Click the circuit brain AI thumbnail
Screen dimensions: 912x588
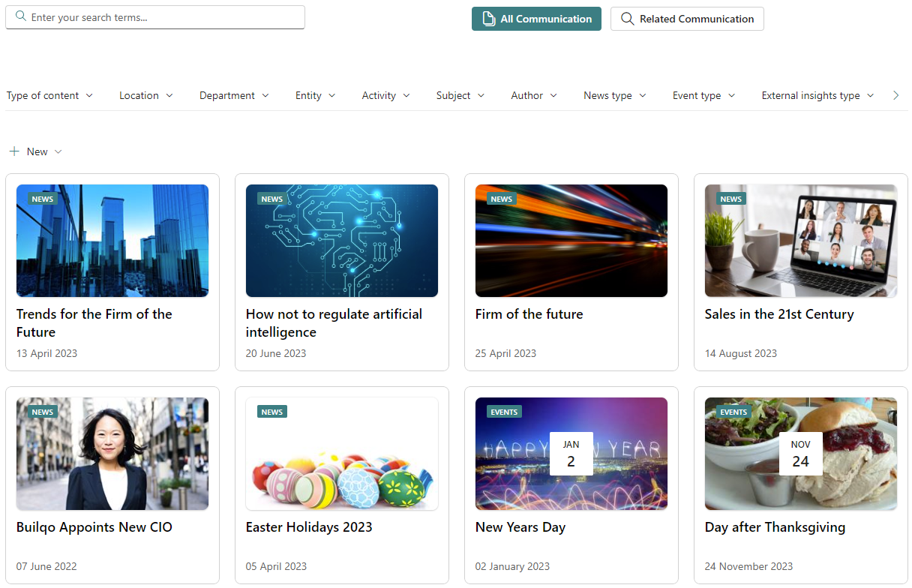click(342, 241)
